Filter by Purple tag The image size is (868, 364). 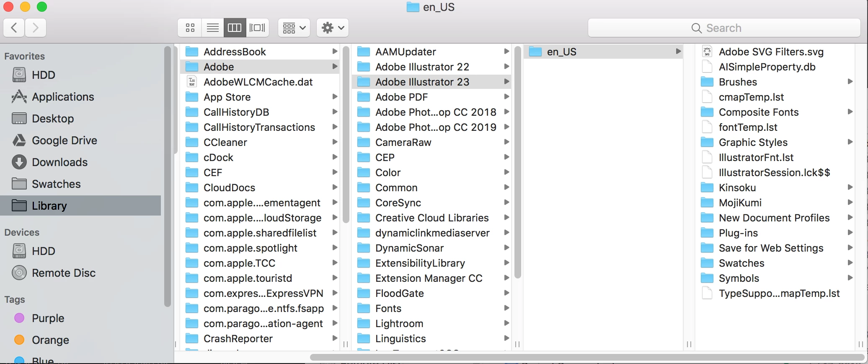(x=80, y=318)
